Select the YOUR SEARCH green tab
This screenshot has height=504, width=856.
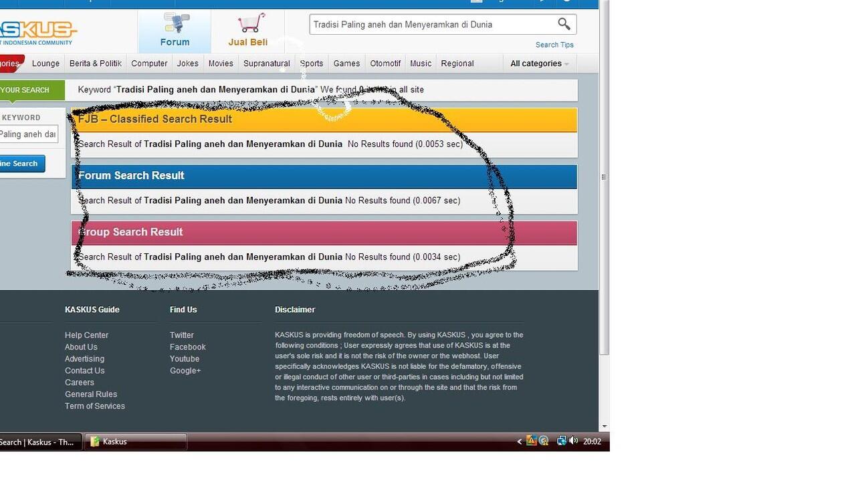(32, 90)
